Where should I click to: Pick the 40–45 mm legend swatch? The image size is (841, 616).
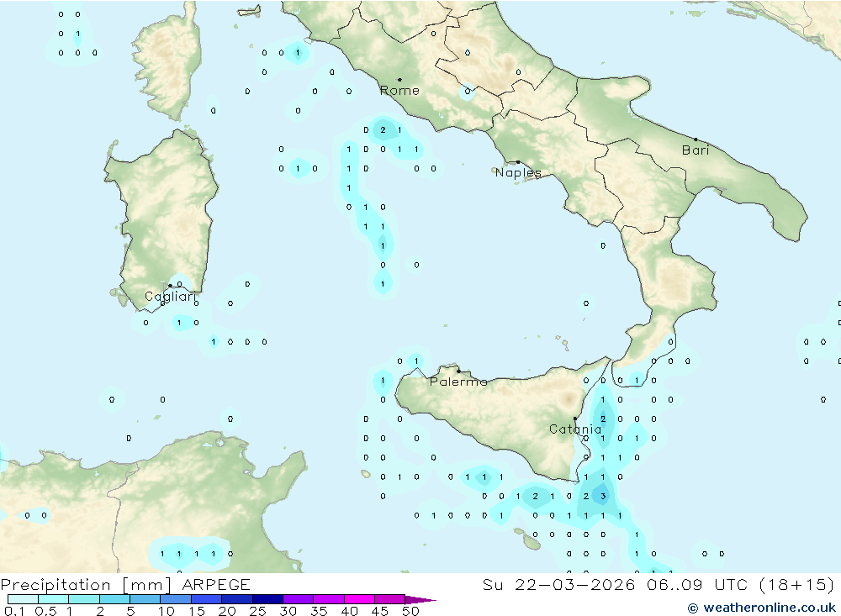(359, 599)
